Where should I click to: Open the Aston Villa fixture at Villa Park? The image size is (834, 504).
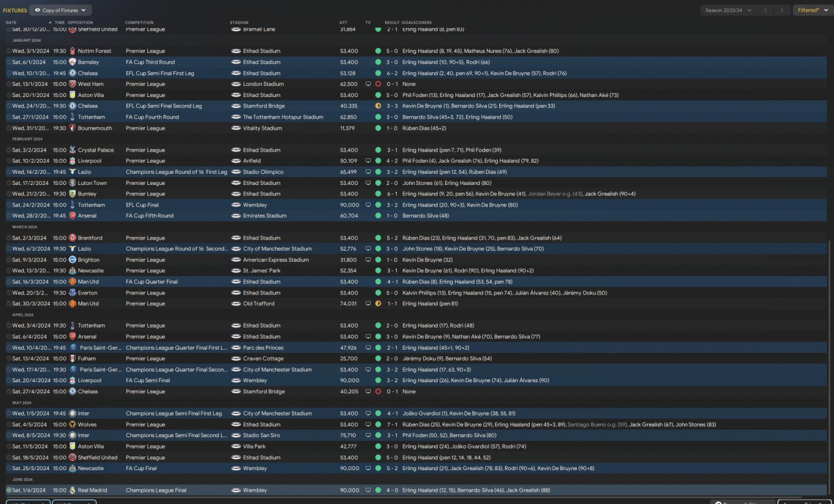[x=417, y=447]
